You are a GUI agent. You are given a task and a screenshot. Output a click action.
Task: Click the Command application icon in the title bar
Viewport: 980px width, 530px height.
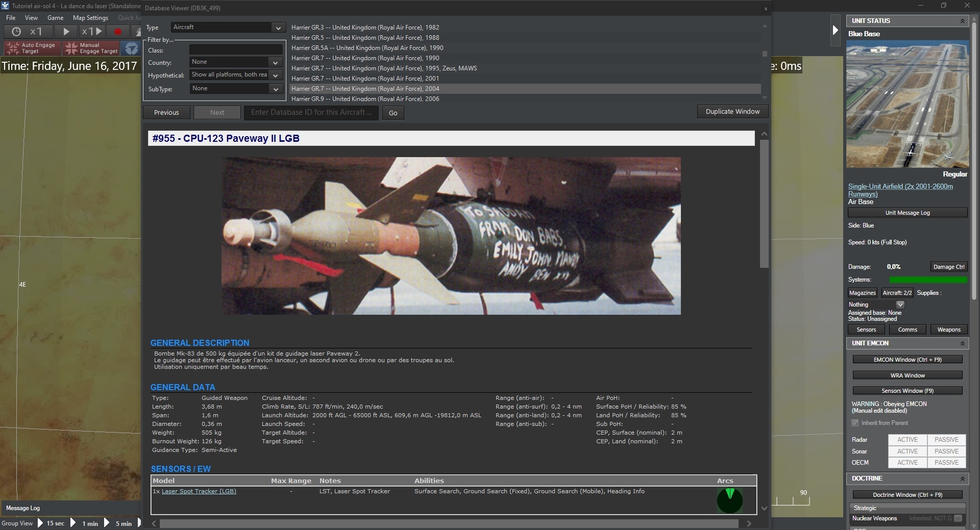point(5,6)
